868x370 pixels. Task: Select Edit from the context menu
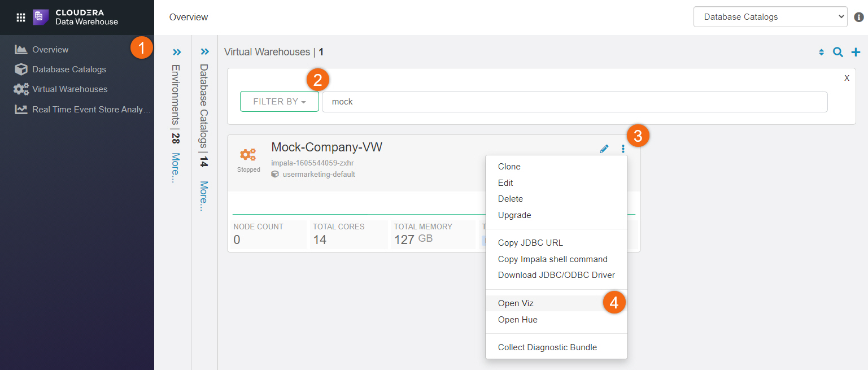click(x=556, y=183)
